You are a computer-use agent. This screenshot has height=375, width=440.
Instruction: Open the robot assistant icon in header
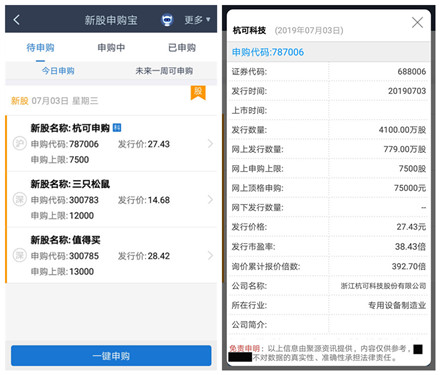tap(167, 20)
